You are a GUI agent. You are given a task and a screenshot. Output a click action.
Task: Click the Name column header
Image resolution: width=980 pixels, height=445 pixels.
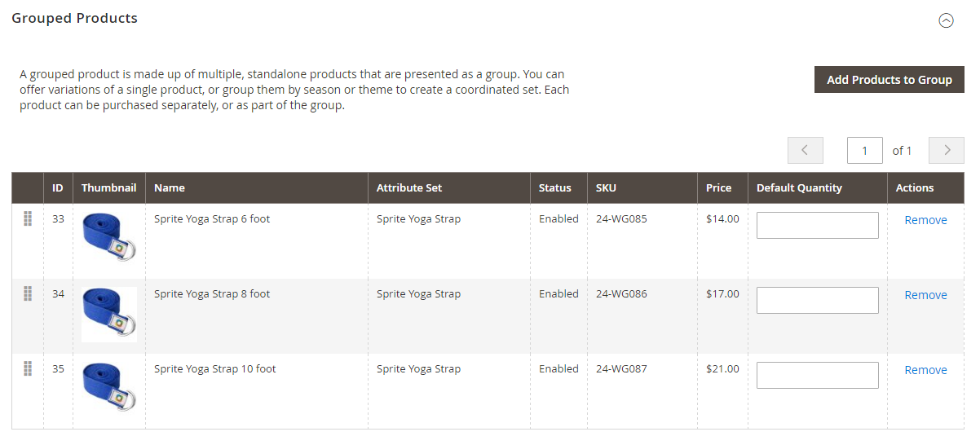170,187
